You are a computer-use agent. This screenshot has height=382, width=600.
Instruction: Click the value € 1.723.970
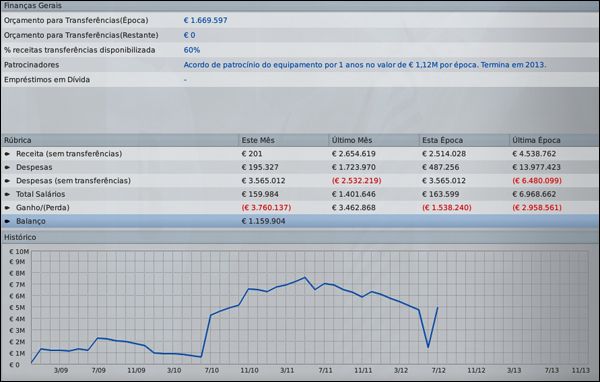[354, 167]
